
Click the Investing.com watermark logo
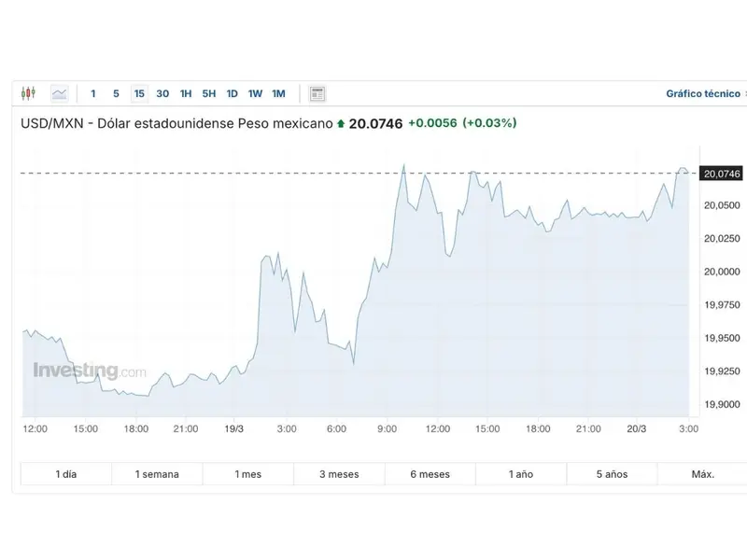point(90,371)
